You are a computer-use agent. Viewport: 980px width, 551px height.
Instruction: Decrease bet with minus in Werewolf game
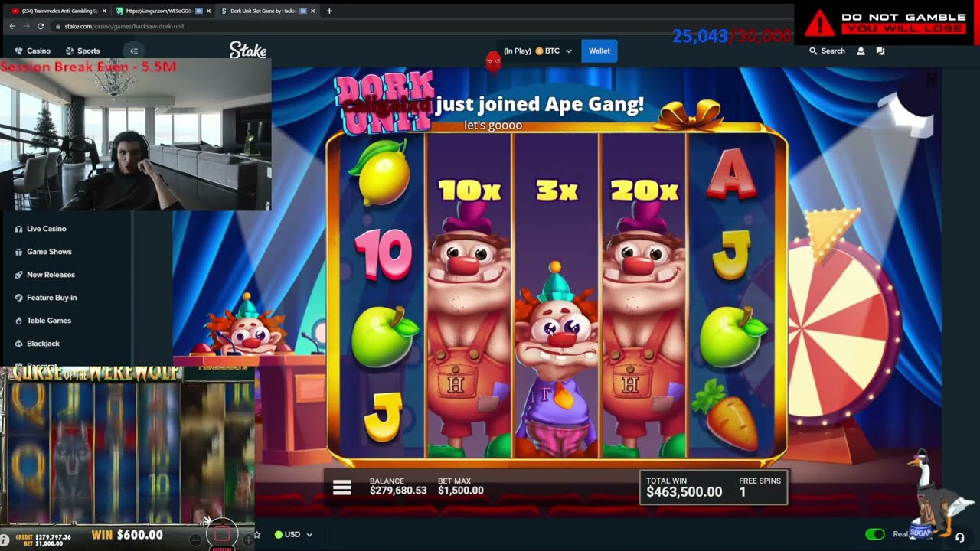(x=195, y=540)
